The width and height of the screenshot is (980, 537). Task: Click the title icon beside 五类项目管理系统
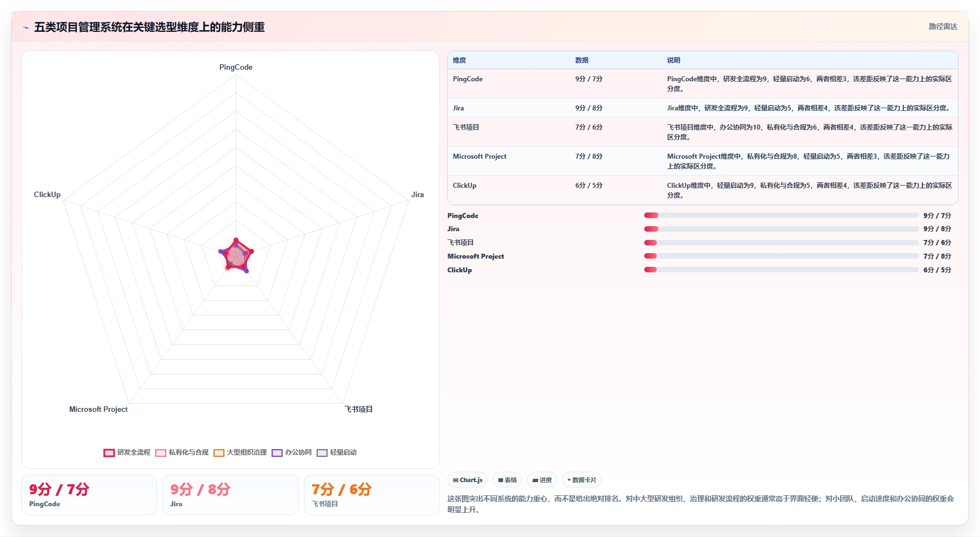coord(26,27)
